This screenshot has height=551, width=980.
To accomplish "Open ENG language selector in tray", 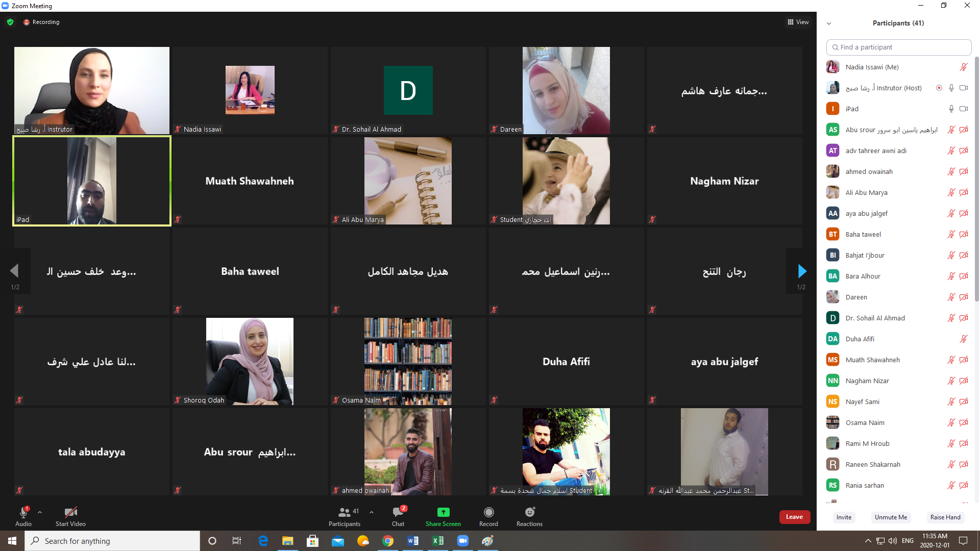I will [908, 541].
